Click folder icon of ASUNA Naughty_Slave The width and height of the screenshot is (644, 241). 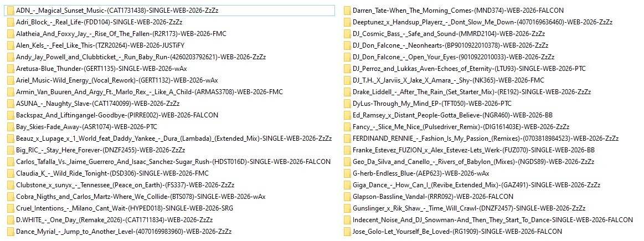11,104
